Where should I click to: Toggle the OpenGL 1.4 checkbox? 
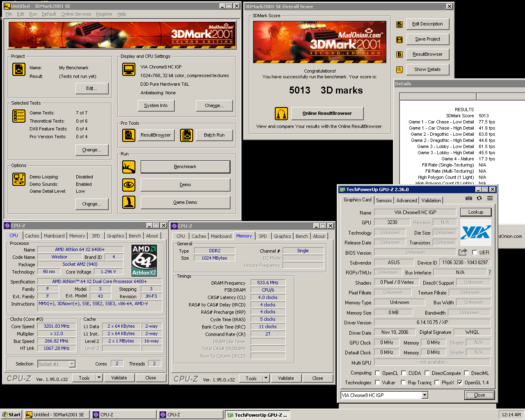(460, 382)
